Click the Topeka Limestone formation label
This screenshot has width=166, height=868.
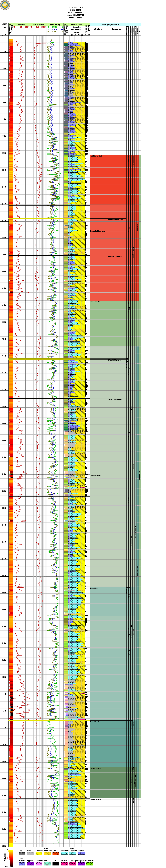(115, 400)
